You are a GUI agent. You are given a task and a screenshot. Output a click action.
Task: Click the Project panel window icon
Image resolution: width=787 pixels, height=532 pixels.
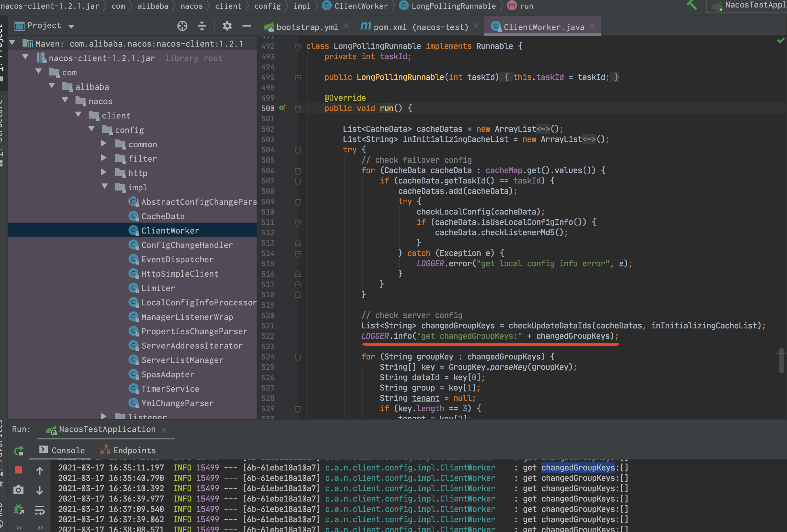[x=20, y=26]
